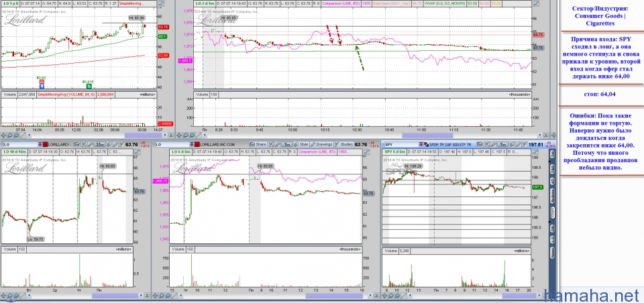Select pan tool under LO 10 d 15m chart
644x303 pixels.
(x=4, y=295)
